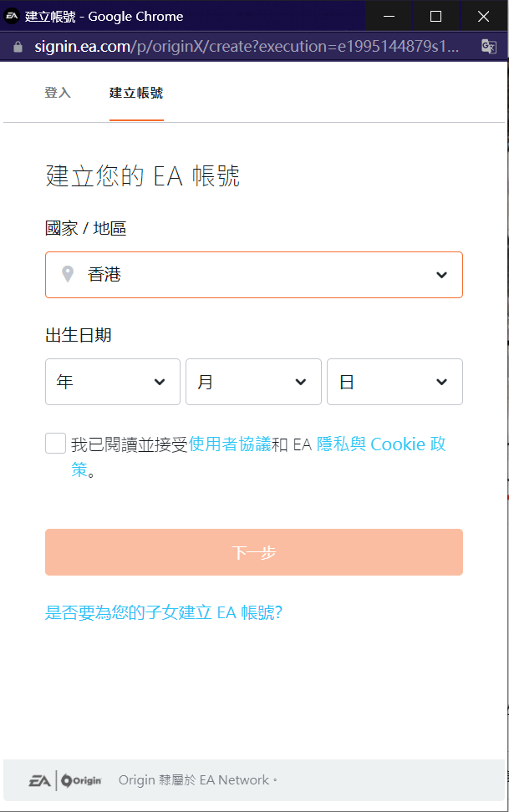Image resolution: width=509 pixels, height=812 pixels.
Task: Maximize the Chrome popup window
Action: click(435, 16)
